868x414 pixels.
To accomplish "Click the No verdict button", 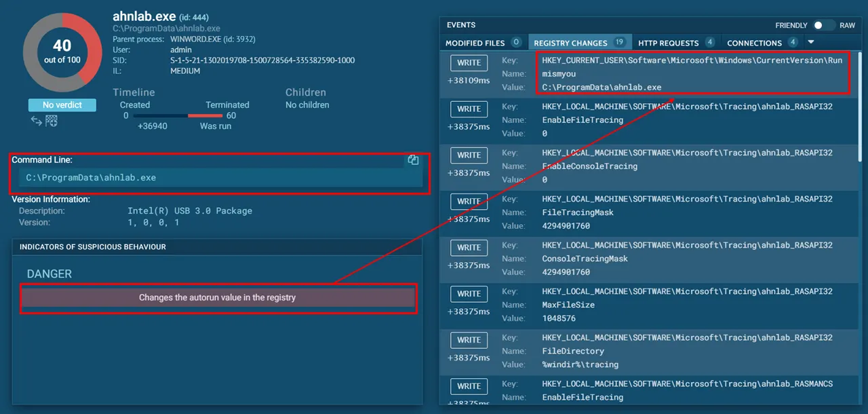I will click(x=62, y=105).
